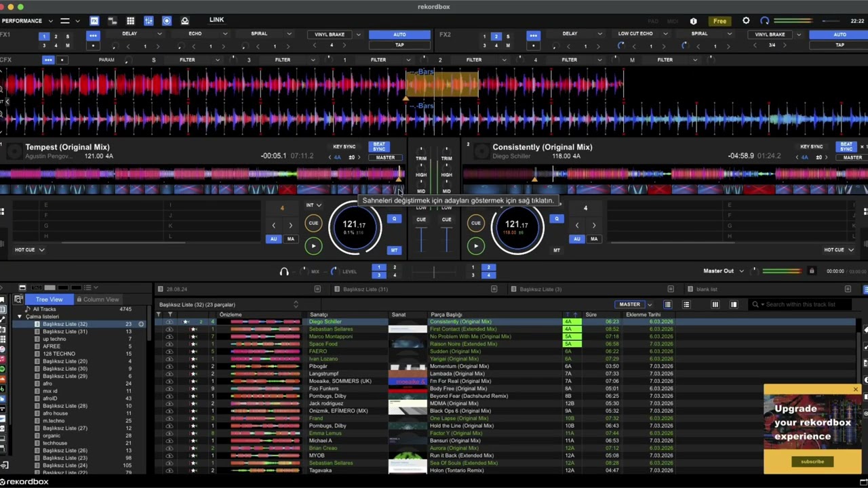Click the Free plan badge
Image resolution: width=868 pixels, height=488 pixels.
click(x=719, y=21)
